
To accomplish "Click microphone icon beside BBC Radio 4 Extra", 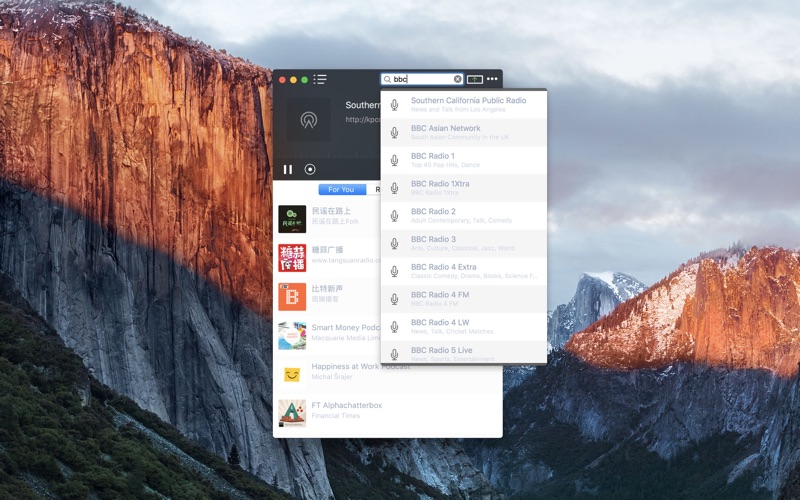I will tap(394, 271).
